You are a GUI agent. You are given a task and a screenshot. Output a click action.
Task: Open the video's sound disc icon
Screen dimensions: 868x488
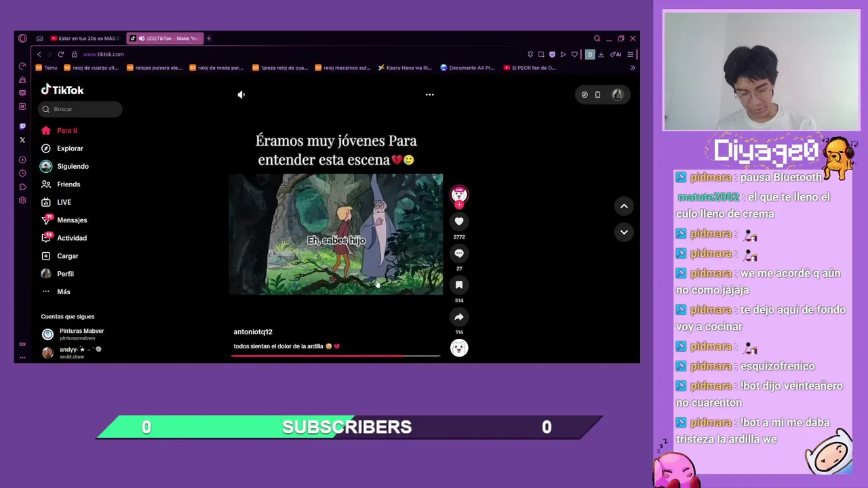pyautogui.click(x=459, y=348)
